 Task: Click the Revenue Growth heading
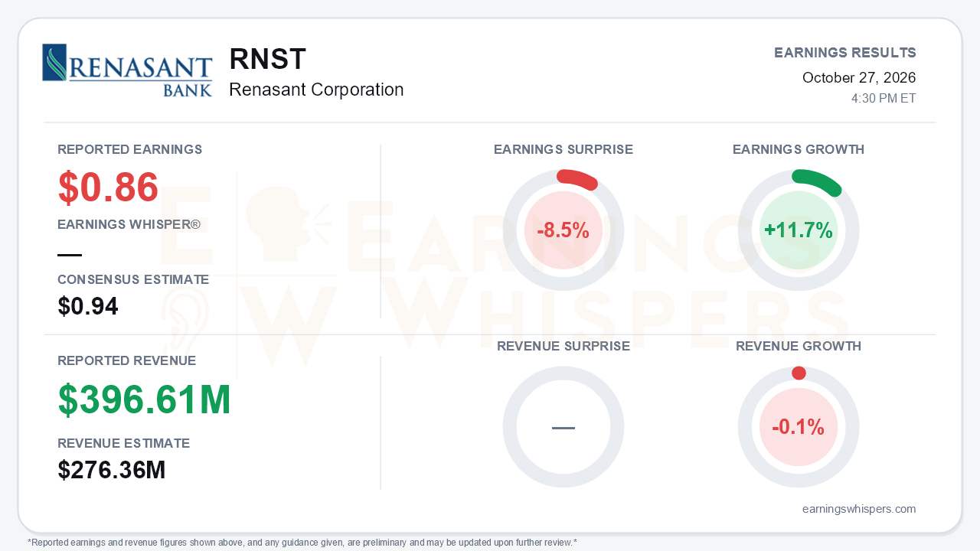coord(799,346)
